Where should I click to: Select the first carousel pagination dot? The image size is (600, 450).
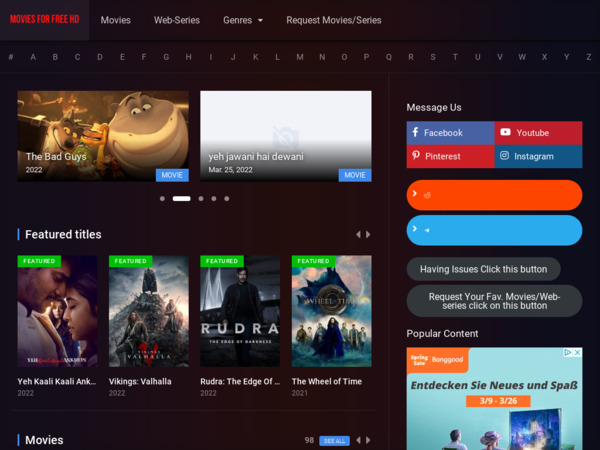[162, 199]
